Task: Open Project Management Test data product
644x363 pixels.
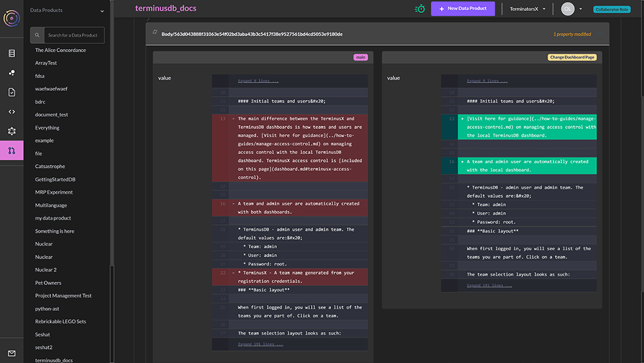Action: click(63, 296)
